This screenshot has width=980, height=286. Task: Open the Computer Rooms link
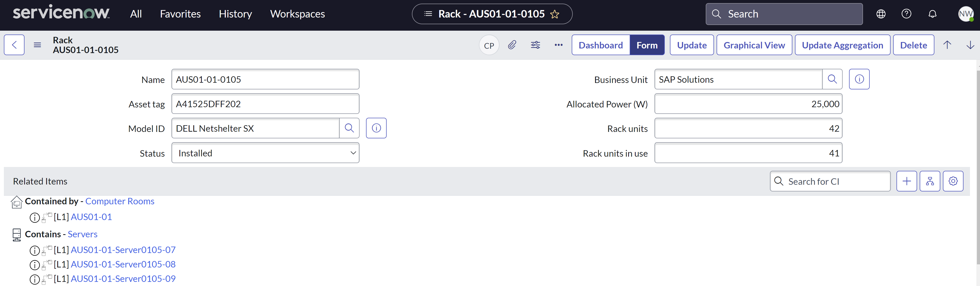119,201
